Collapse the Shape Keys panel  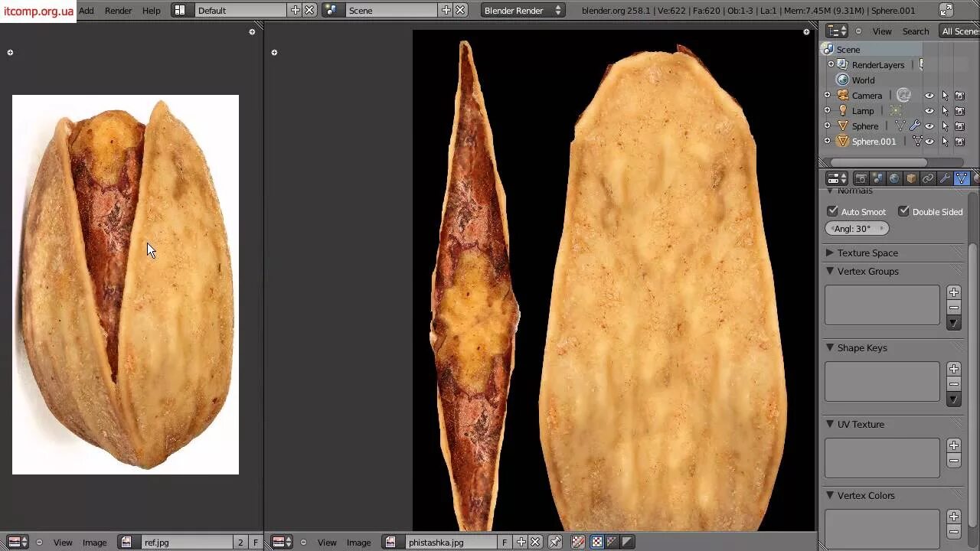tap(830, 347)
